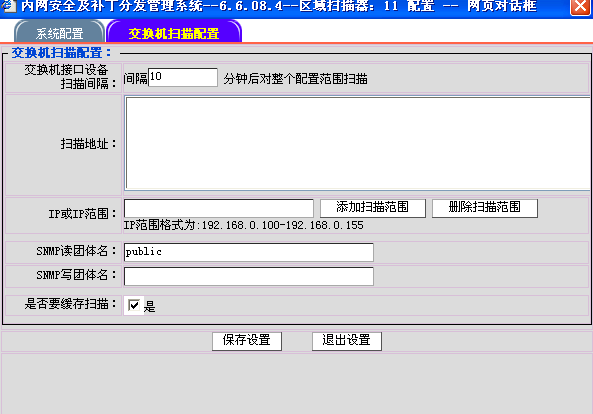Click the 删除扫描范围 button
593x414 pixels.
pos(484,208)
